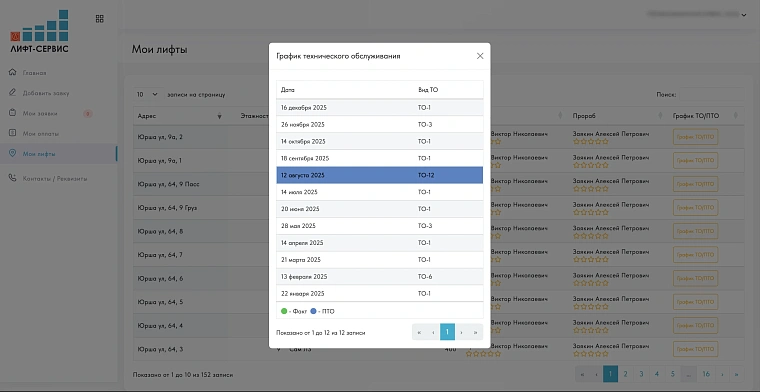This screenshot has width=760, height=392.
Task: Sort lifts table by Прораб column
Action: click(617, 116)
